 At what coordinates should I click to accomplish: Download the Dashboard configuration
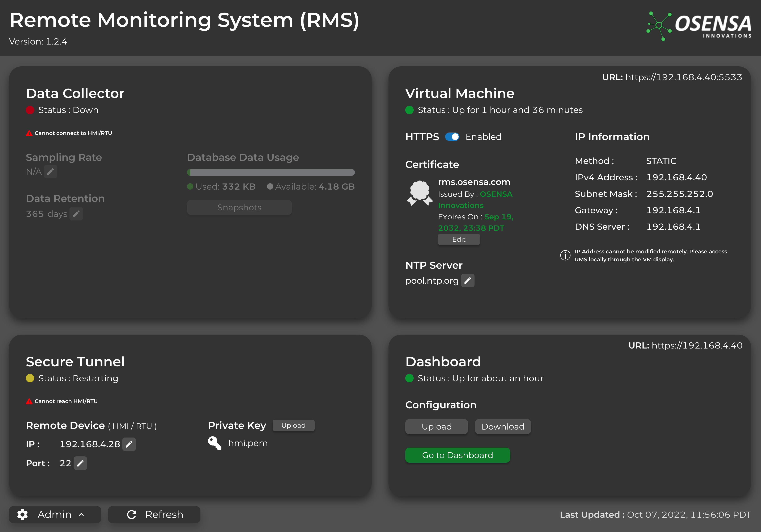pos(502,427)
